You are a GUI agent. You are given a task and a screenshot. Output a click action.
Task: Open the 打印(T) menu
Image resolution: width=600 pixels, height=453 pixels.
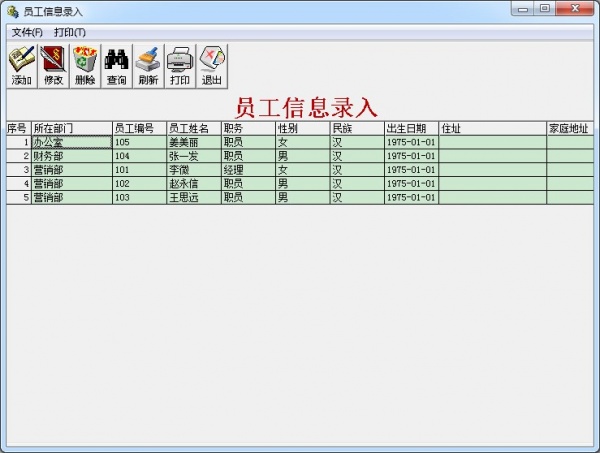(x=70, y=33)
